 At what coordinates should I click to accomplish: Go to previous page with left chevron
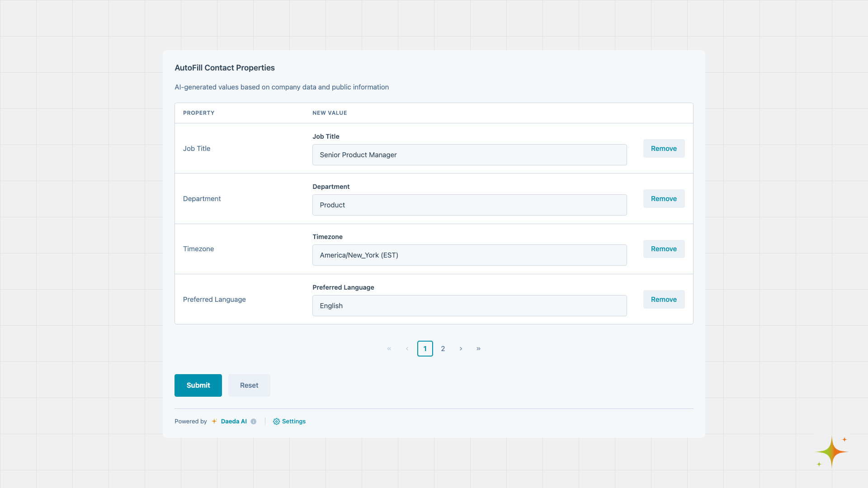[407, 348]
